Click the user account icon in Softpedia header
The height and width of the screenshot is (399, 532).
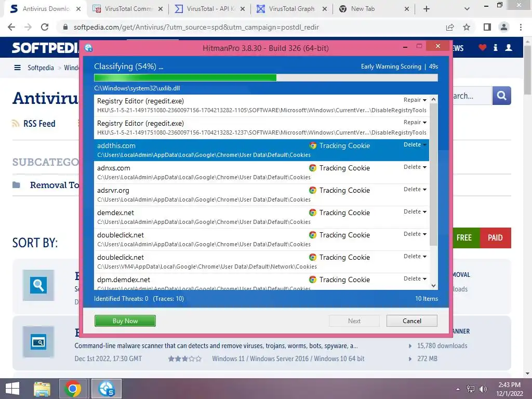tap(508, 47)
